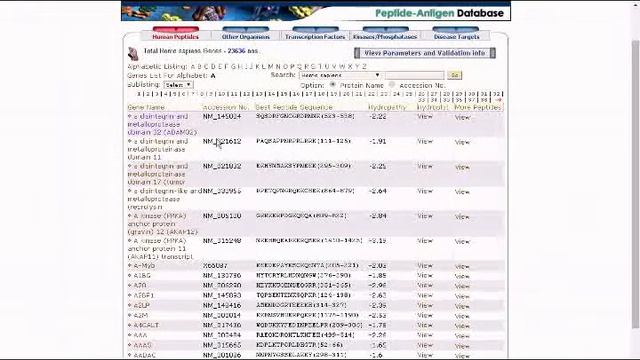View Hydroplot for the A-Myb row

pyautogui.click(x=425, y=266)
